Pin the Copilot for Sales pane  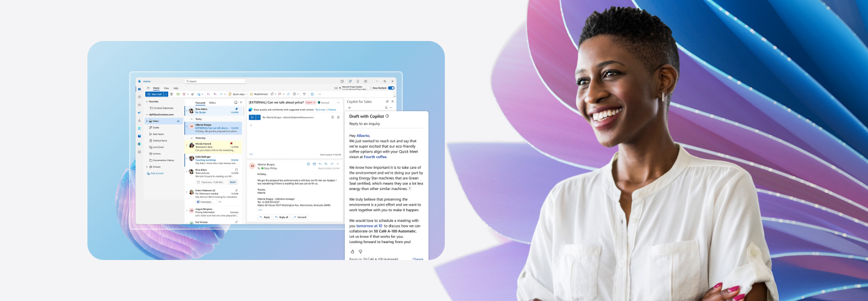387,101
